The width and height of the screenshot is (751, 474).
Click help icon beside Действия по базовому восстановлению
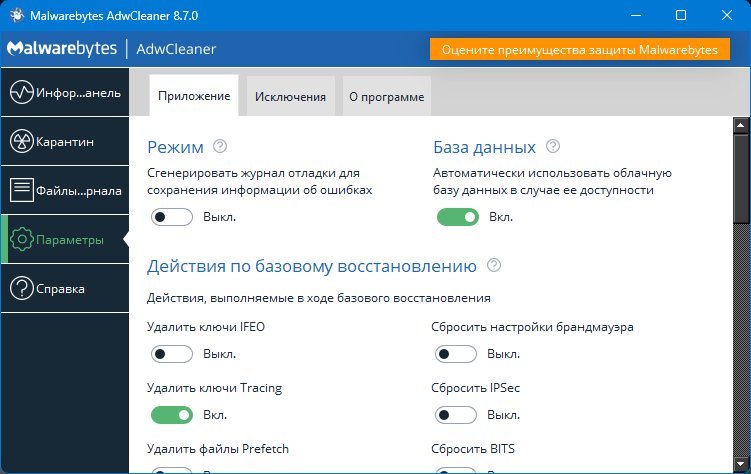pyautogui.click(x=493, y=266)
